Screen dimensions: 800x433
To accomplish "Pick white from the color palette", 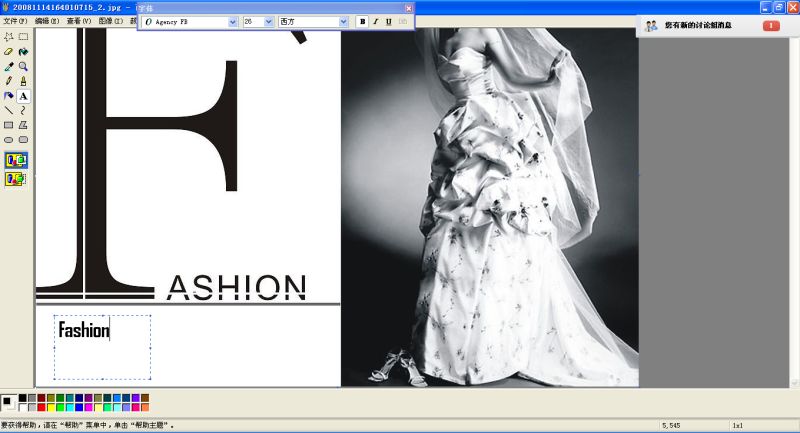I will [22, 407].
